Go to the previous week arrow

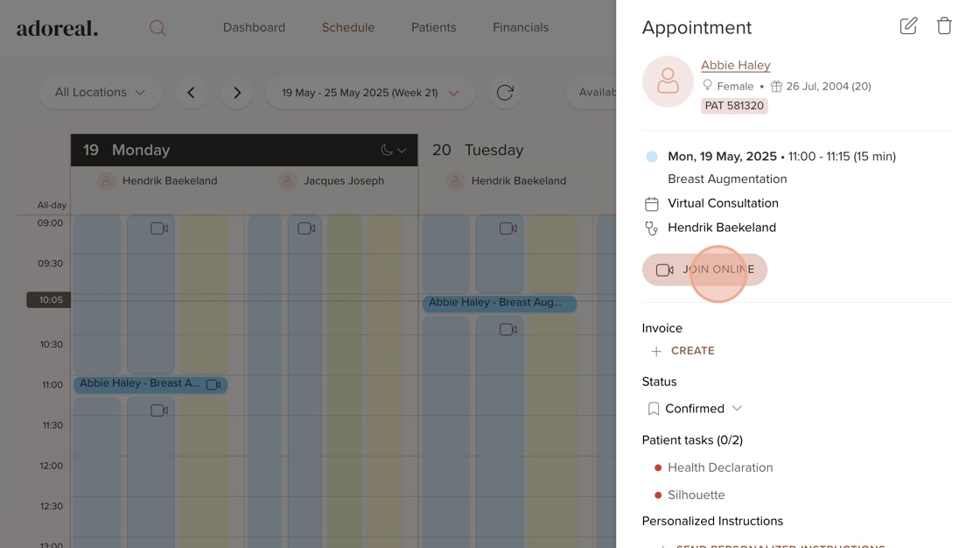coord(191,93)
